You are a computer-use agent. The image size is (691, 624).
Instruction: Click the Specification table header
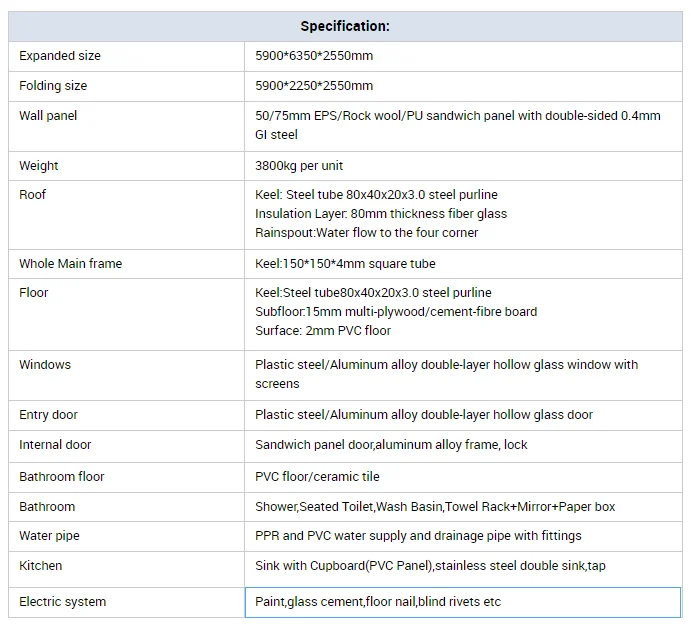point(345,26)
